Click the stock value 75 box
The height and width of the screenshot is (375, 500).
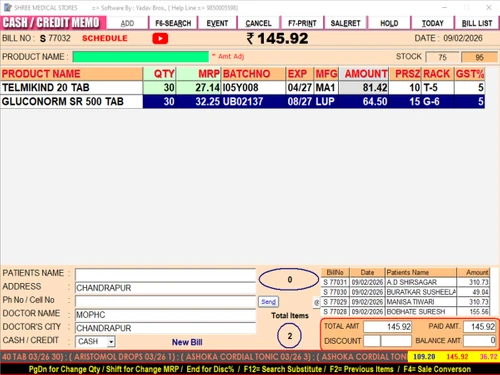pos(442,57)
